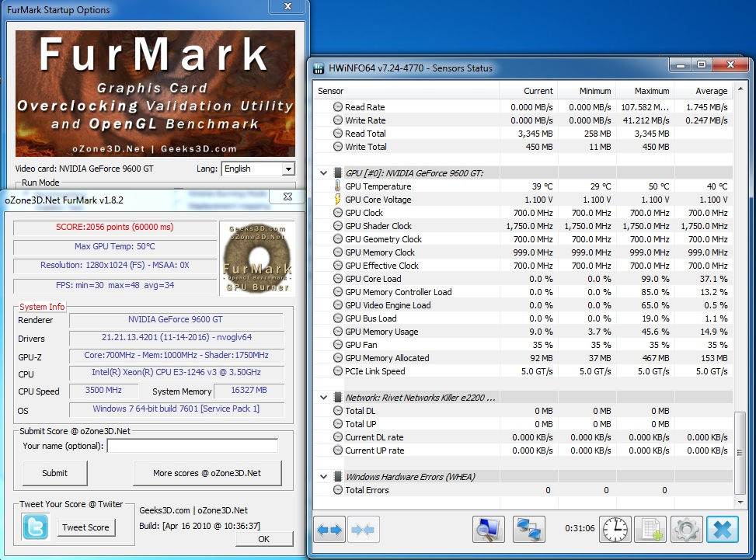This screenshot has width=756, height=560.
Task: Click the FurMark banner image
Action: (x=155, y=93)
